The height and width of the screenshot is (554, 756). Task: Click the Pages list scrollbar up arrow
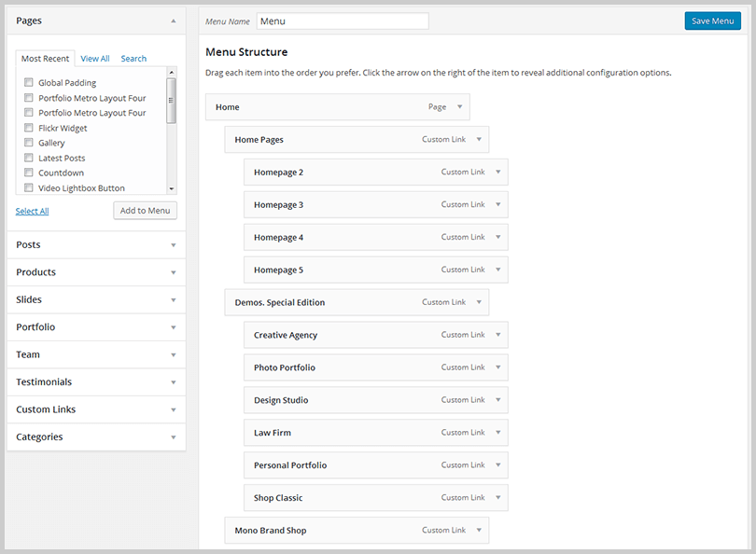(171, 72)
